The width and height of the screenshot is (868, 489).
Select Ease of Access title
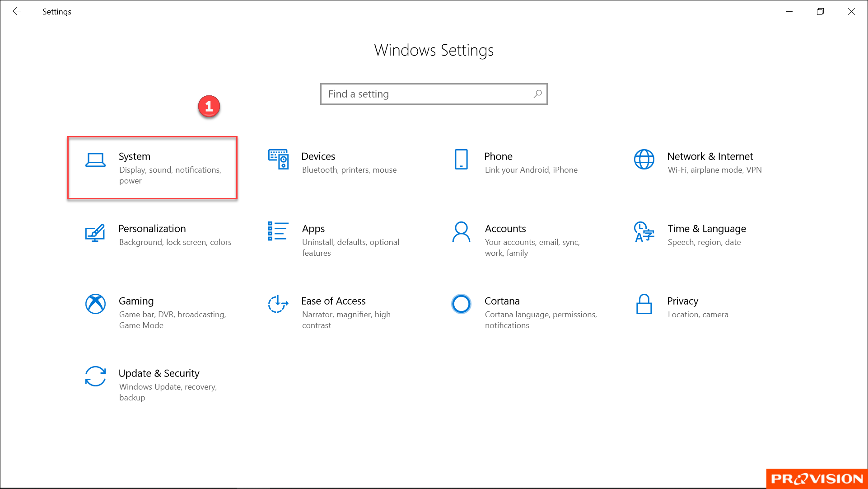click(x=334, y=301)
